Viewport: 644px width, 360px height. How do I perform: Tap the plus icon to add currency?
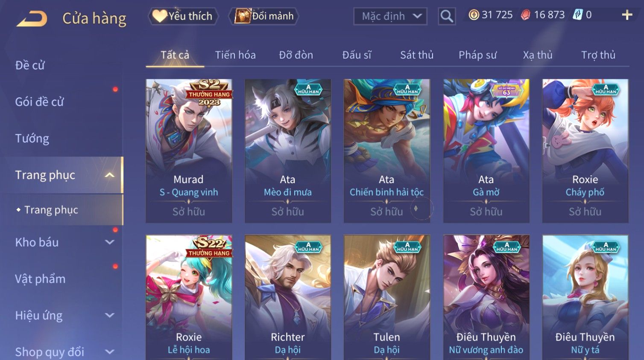(x=627, y=15)
